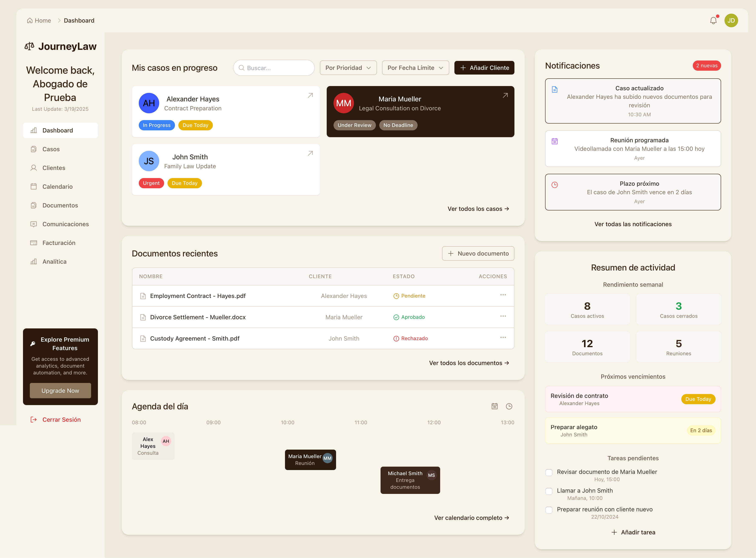Image resolution: width=756 pixels, height=558 pixels.
Task: Check off Revisar documento de Maria Mueller
Action: click(548, 473)
